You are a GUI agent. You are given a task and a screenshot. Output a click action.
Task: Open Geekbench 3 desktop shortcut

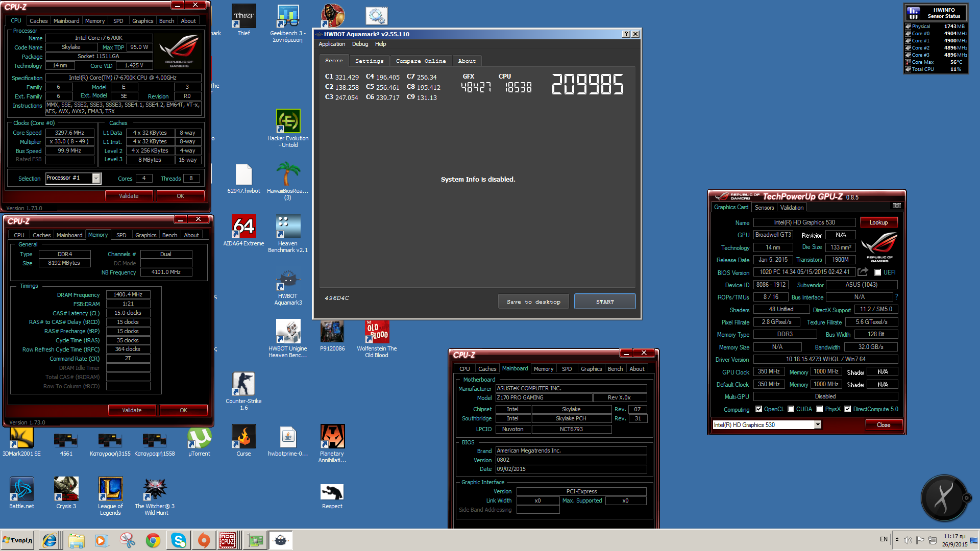pyautogui.click(x=287, y=22)
